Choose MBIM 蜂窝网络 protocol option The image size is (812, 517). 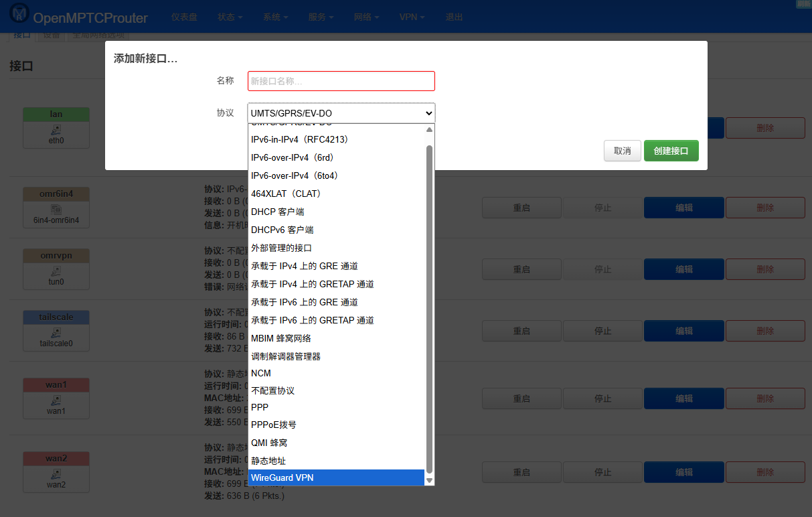point(336,338)
